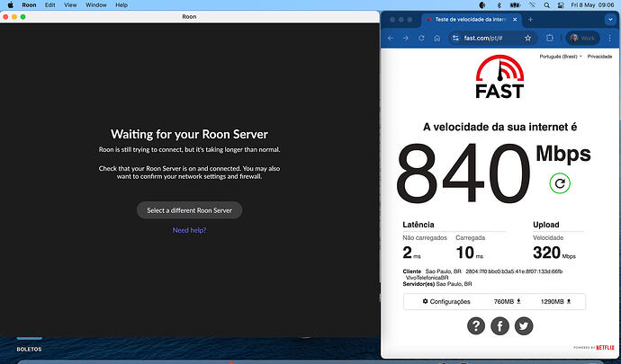Open Configurações settings button

(x=446, y=301)
